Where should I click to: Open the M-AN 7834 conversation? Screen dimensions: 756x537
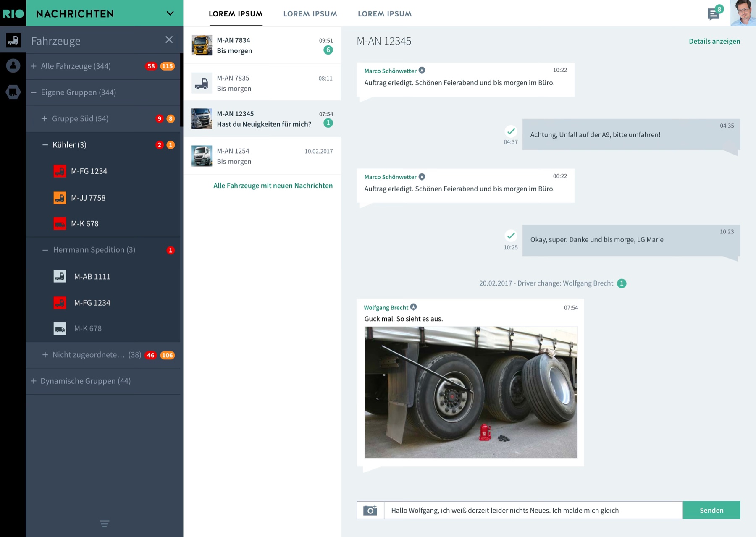(x=262, y=45)
